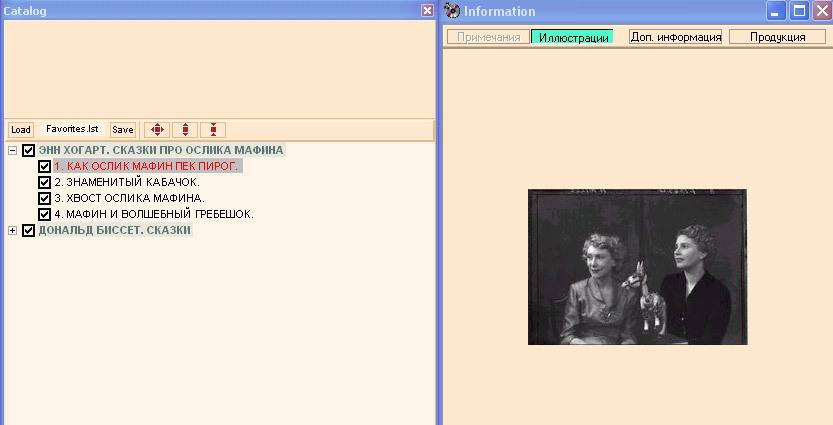Select 2. ЗНАМЕНИТЫЙ КАБАЧОК
Screen dimensions: 833x425
click(127, 182)
